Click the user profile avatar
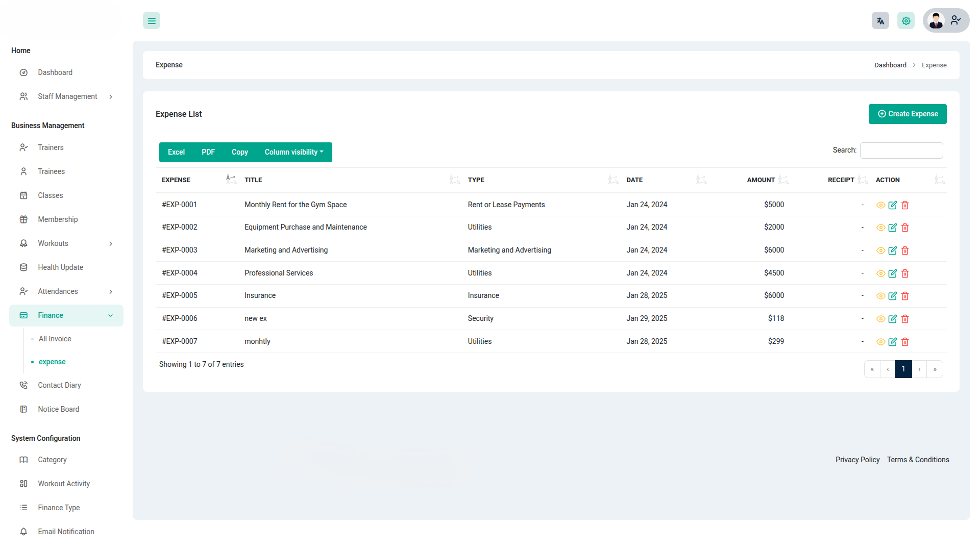 tap(936, 21)
